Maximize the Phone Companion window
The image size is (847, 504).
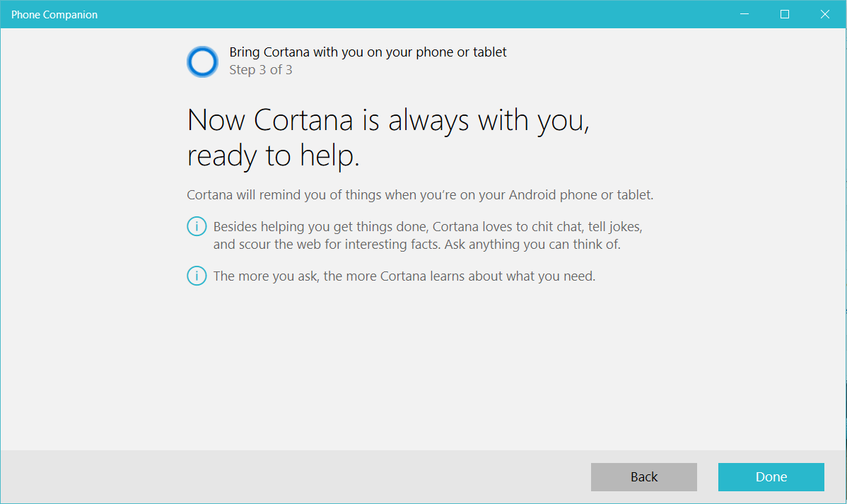coord(785,14)
